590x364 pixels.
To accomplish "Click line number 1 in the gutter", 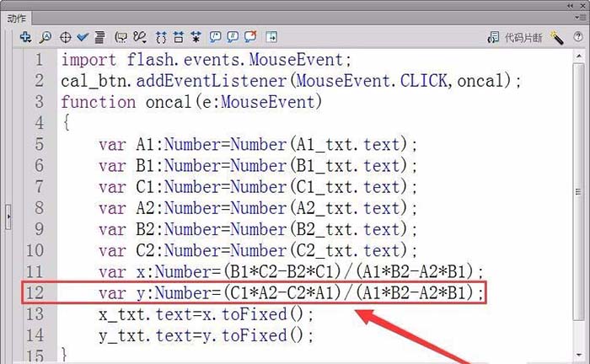I will pos(39,60).
